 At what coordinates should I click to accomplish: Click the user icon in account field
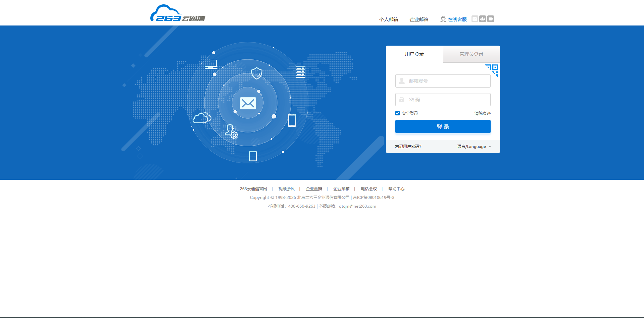402,81
